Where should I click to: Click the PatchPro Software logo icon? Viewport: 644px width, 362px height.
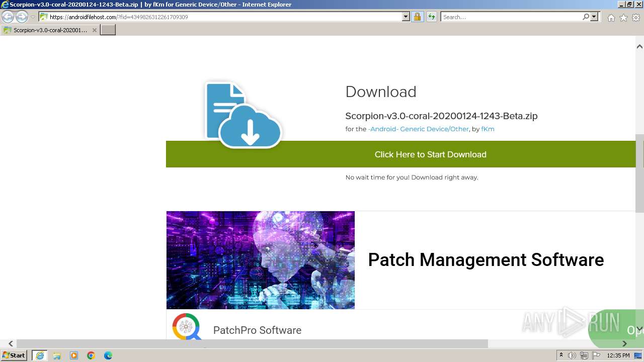pos(186,326)
